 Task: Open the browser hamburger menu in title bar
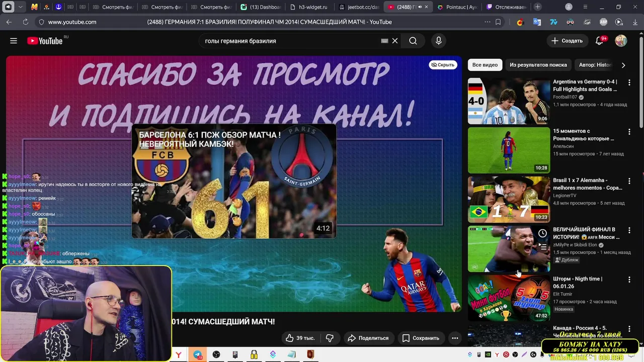[x=585, y=7]
